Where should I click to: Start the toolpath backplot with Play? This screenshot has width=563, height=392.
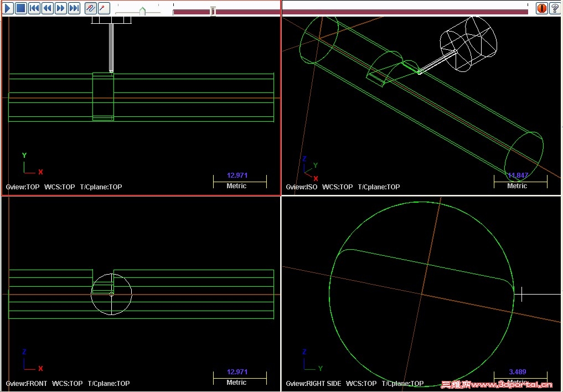(x=8, y=8)
